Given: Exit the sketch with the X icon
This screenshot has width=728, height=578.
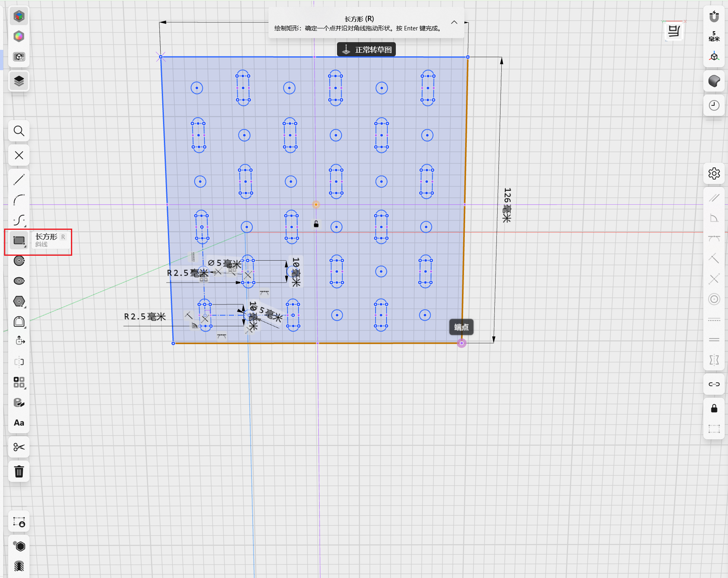Looking at the screenshot, I should 19,155.
